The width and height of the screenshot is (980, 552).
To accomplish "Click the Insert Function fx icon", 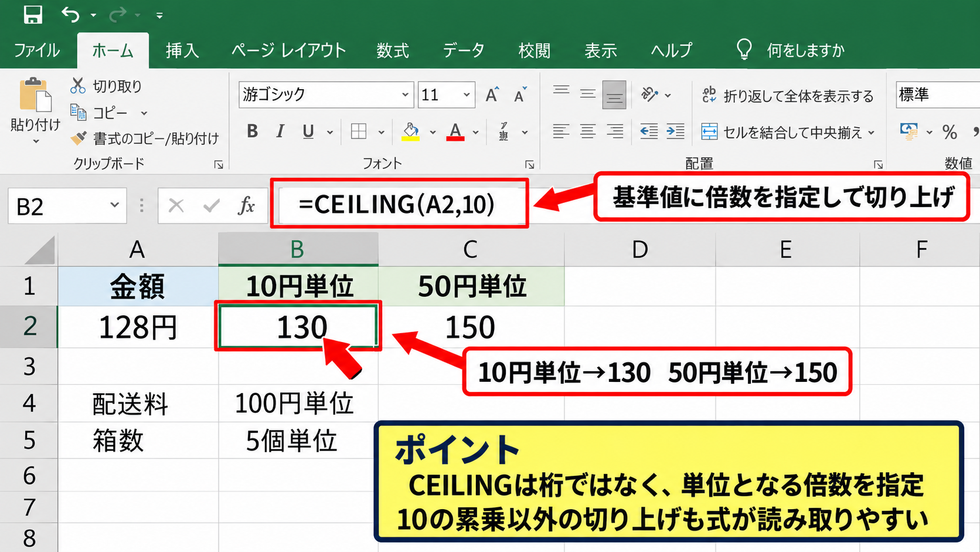I will tap(247, 206).
